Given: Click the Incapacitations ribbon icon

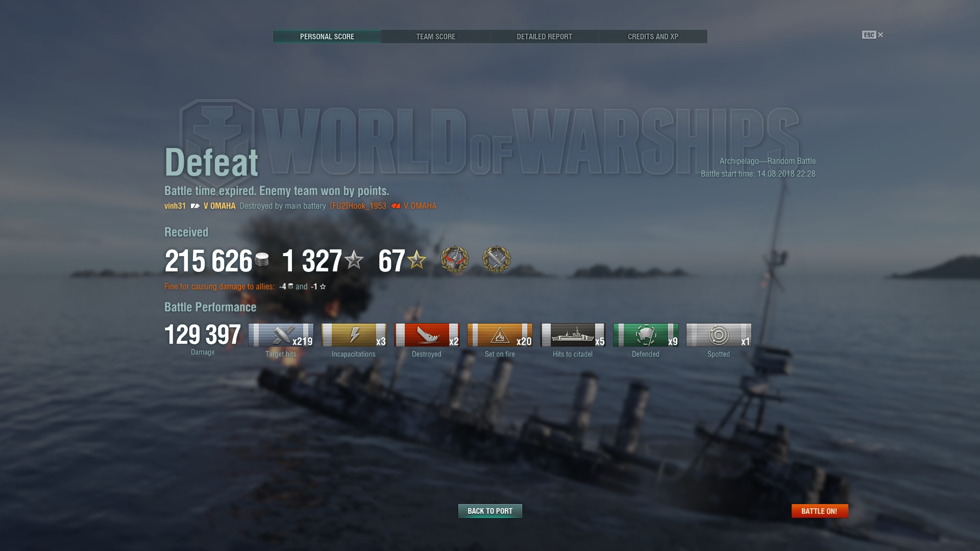Looking at the screenshot, I should click(x=354, y=335).
